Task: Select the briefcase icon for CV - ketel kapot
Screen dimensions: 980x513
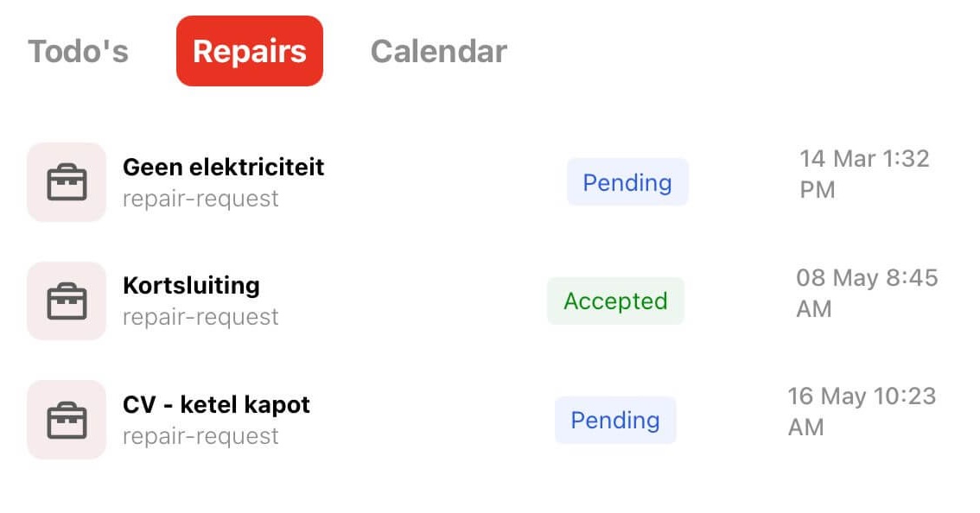Action: (x=67, y=420)
